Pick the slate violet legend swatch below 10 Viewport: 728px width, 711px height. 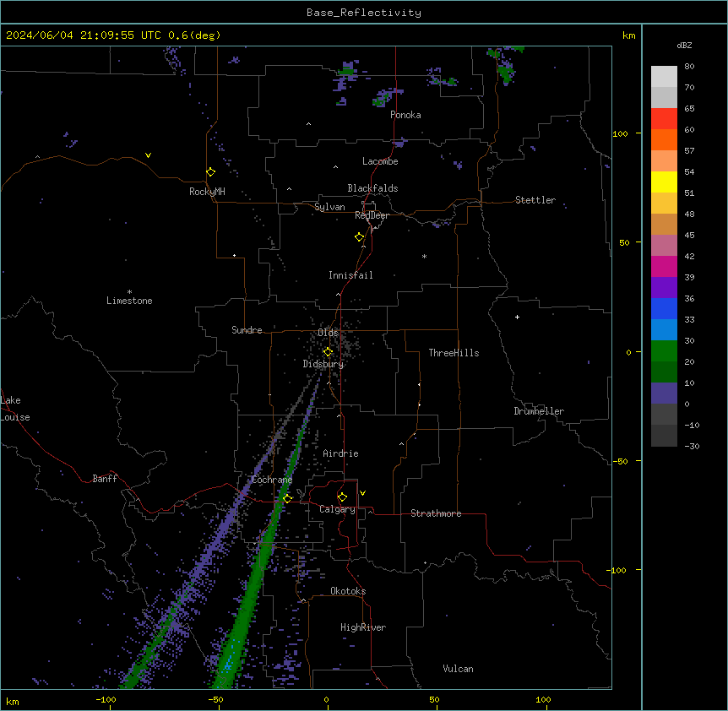[x=664, y=393]
